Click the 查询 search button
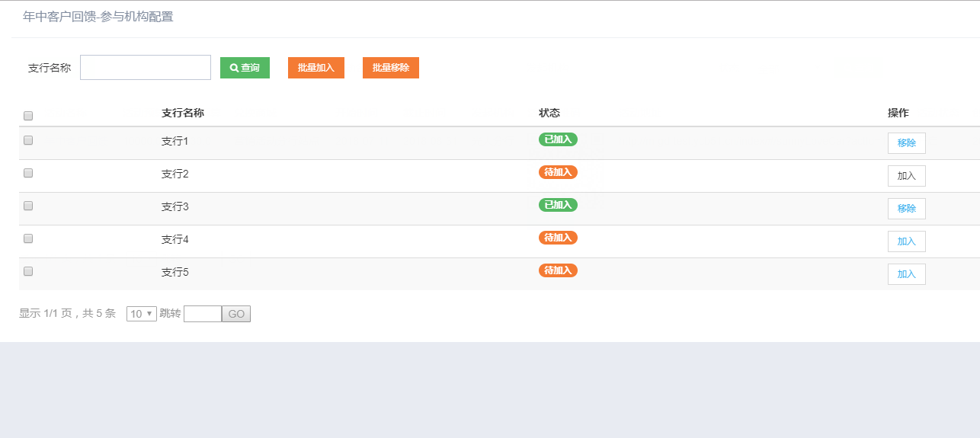The width and height of the screenshot is (980, 438). pyautogui.click(x=245, y=68)
